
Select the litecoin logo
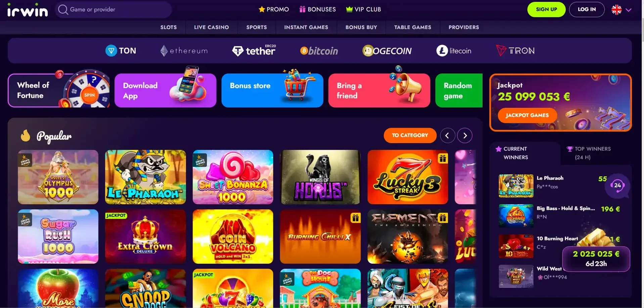(x=454, y=51)
